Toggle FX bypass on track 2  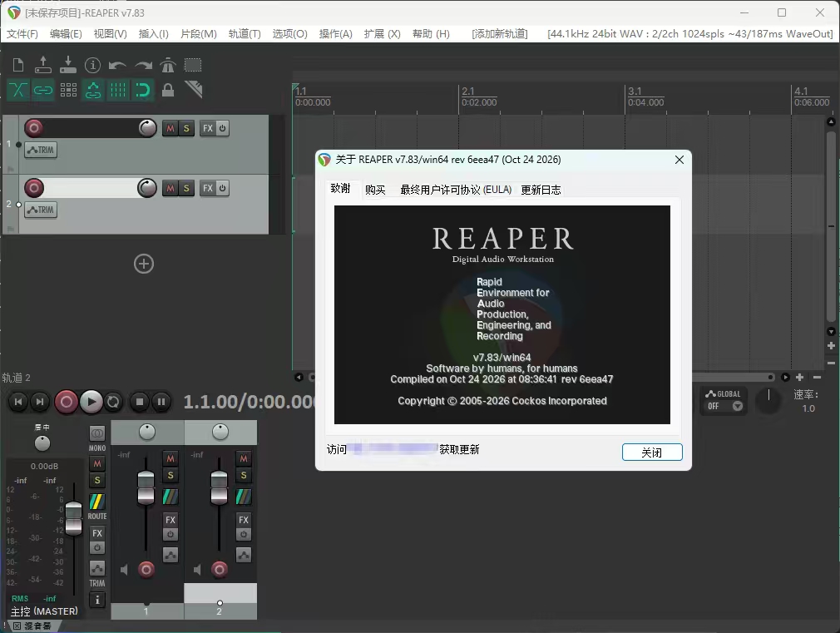coord(222,189)
